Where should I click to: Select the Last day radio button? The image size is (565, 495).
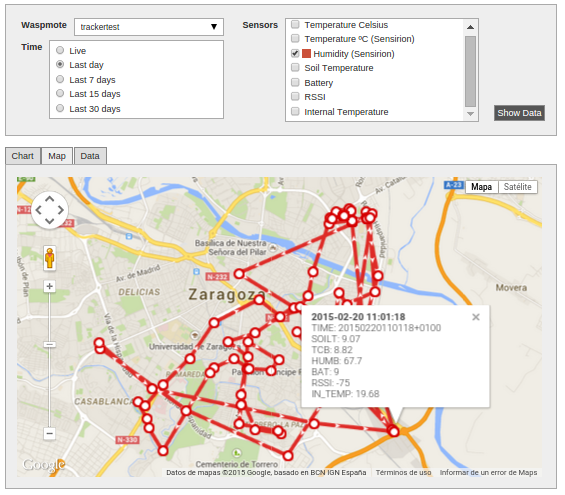pos(60,64)
